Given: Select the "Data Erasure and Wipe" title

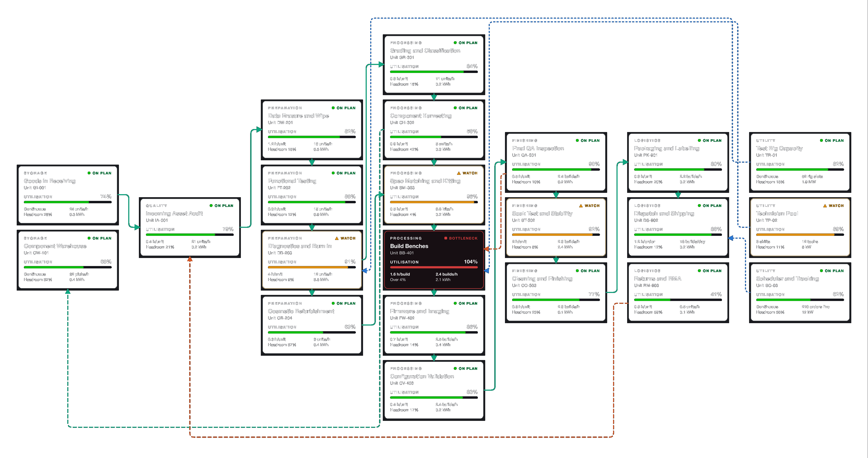Looking at the screenshot, I should click(x=298, y=116).
